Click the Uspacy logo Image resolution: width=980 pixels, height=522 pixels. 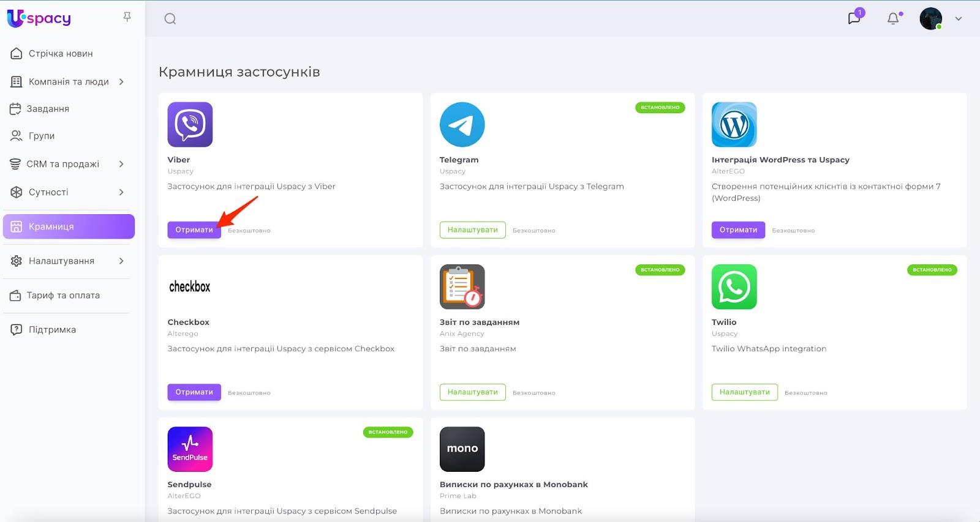click(39, 18)
